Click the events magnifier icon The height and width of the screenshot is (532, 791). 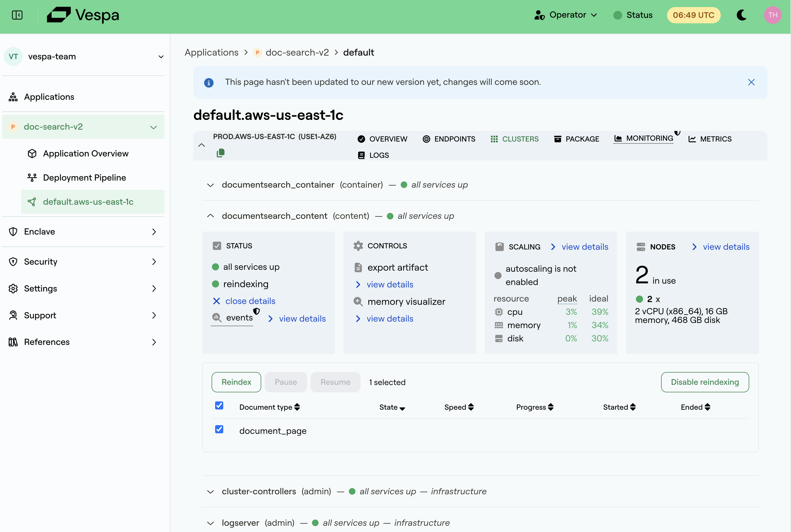click(216, 317)
